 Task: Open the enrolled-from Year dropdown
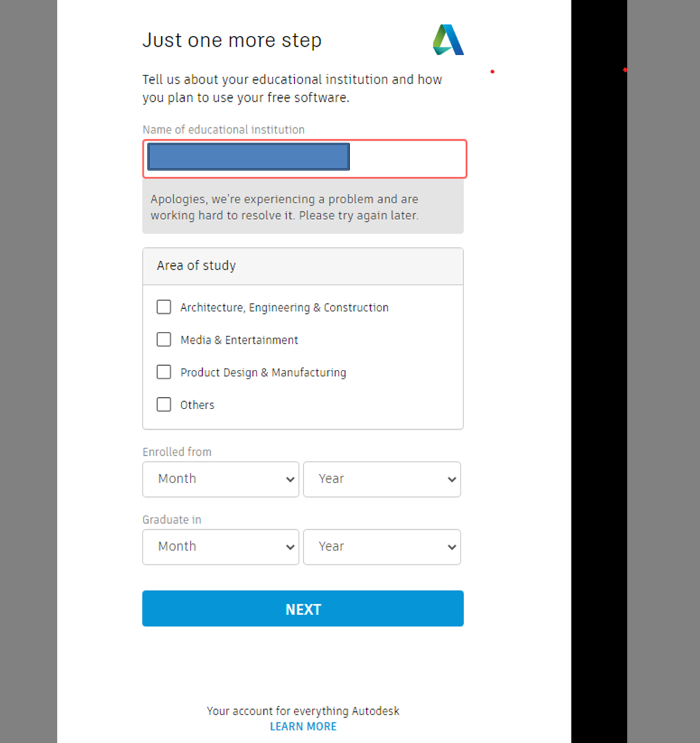(x=382, y=479)
